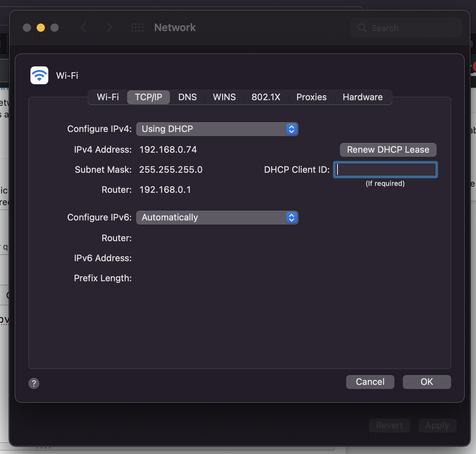
Task: Click the IPv6 Address label
Action: point(103,258)
